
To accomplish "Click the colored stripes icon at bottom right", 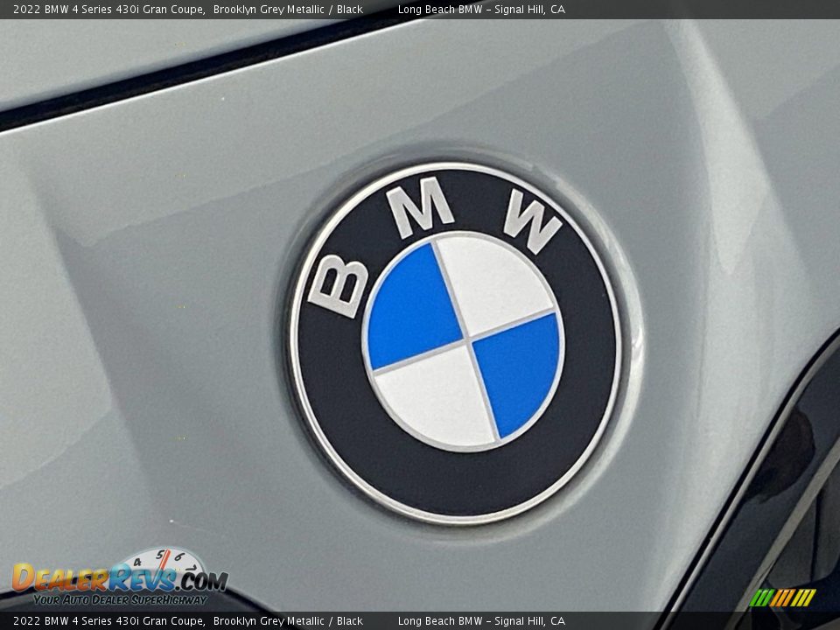I will [782, 598].
